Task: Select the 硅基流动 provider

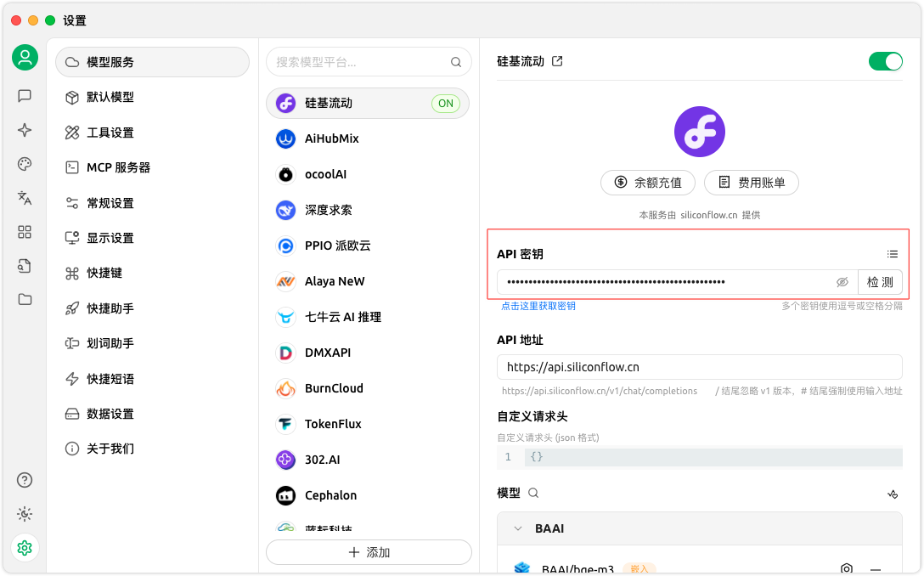Action: (x=368, y=103)
